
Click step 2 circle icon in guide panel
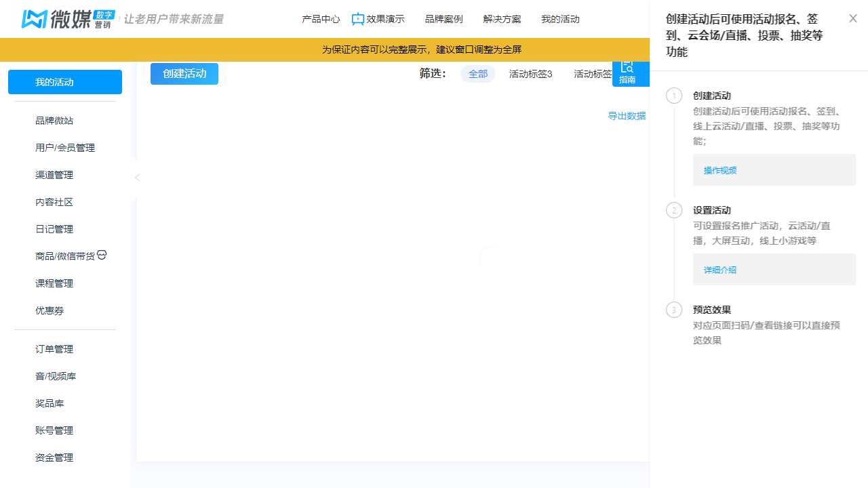coord(674,210)
